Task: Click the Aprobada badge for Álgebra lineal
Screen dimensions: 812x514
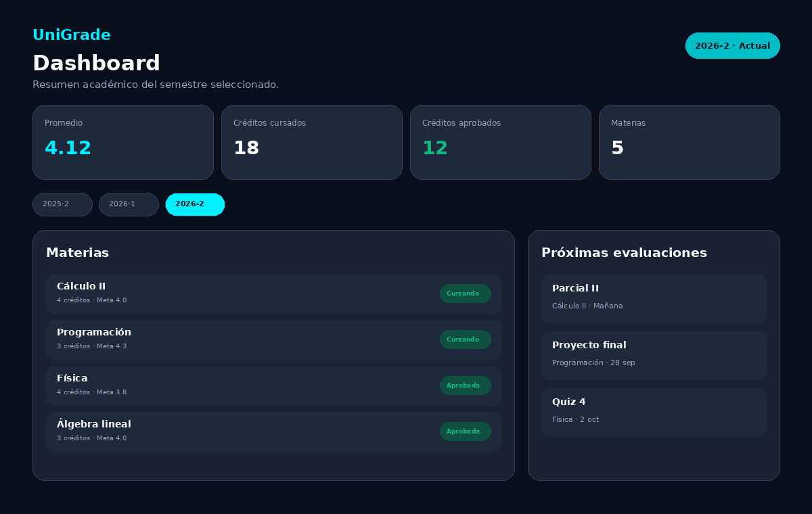Action: tap(466, 431)
